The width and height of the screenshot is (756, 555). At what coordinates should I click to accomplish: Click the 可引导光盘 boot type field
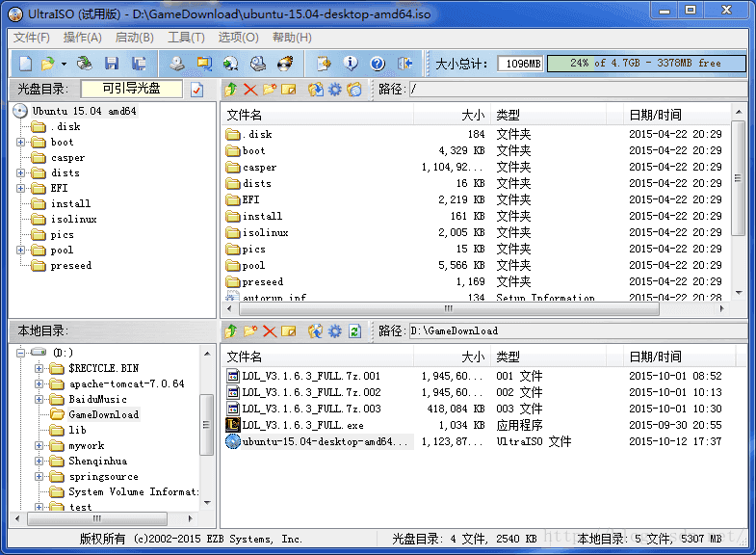(x=132, y=89)
